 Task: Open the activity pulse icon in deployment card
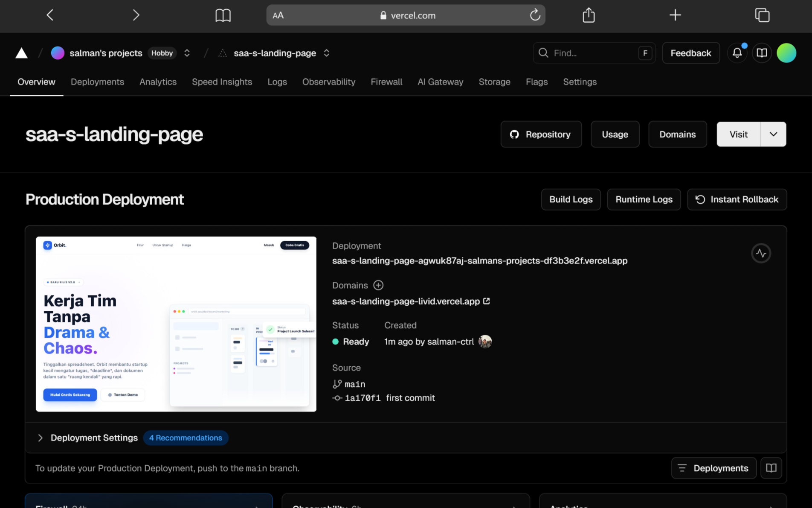click(x=761, y=254)
